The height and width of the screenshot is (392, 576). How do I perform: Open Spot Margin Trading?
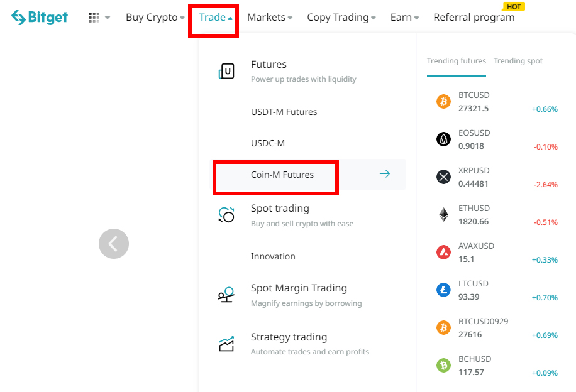(299, 288)
